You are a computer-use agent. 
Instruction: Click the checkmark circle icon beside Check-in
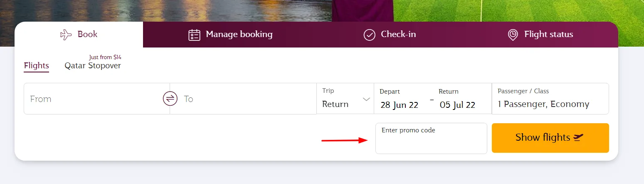[x=369, y=35]
